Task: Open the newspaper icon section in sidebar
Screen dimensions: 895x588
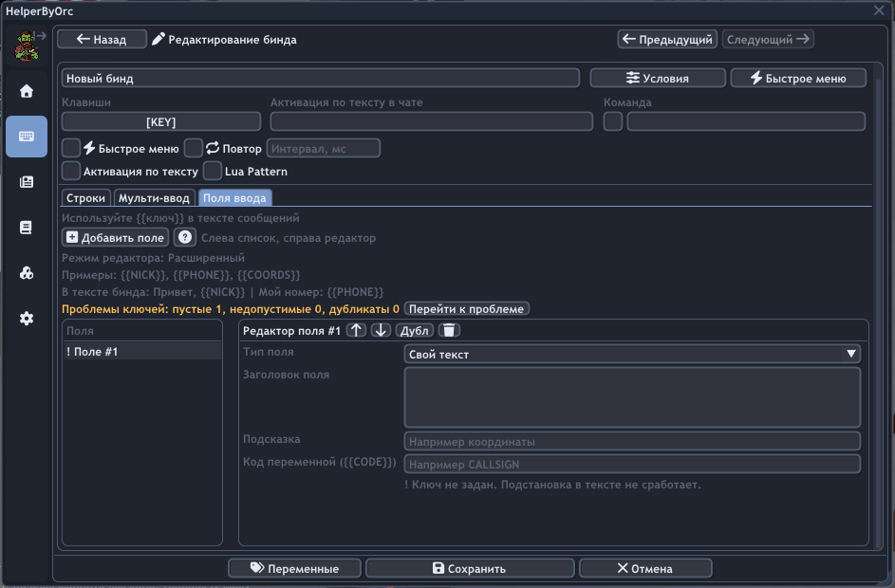Action: 27,182
